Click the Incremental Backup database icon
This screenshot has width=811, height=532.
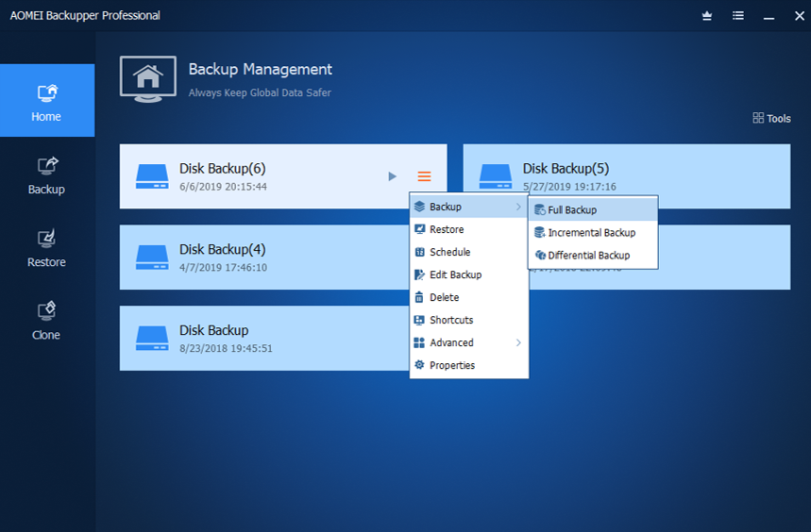pos(540,232)
